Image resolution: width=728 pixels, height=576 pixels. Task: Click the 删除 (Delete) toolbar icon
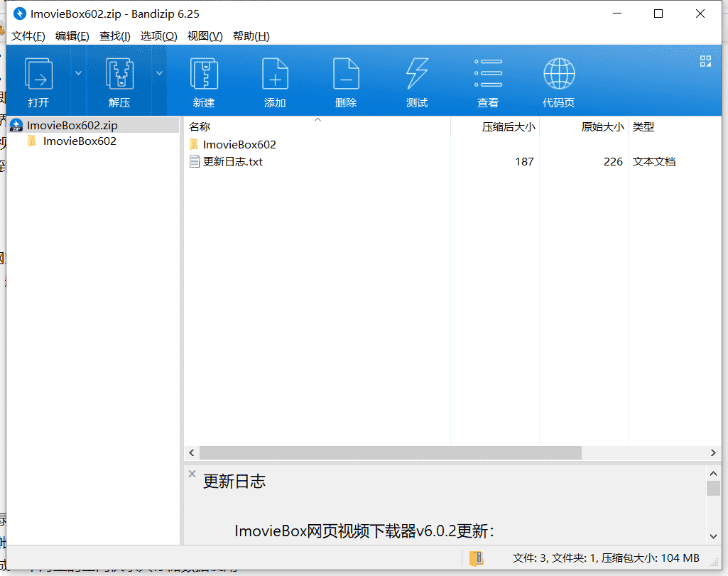click(346, 74)
